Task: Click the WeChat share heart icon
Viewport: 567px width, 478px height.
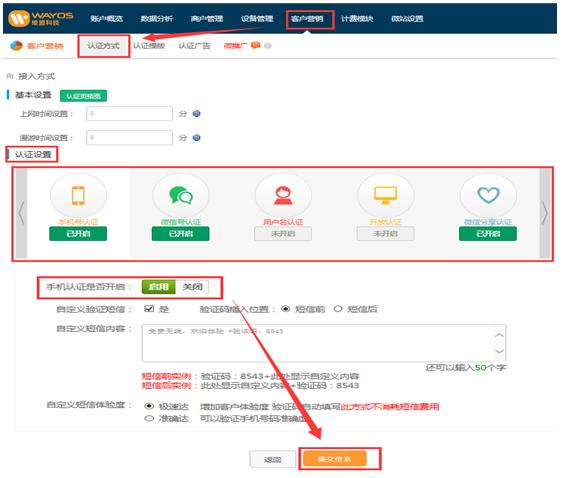Action: tap(488, 195)
